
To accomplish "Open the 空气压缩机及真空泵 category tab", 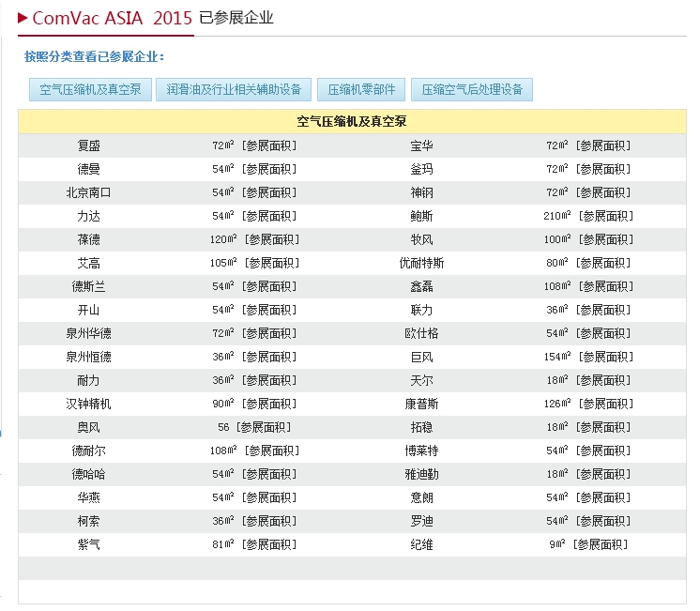I will pyautogui.click(x=90, y=90).
